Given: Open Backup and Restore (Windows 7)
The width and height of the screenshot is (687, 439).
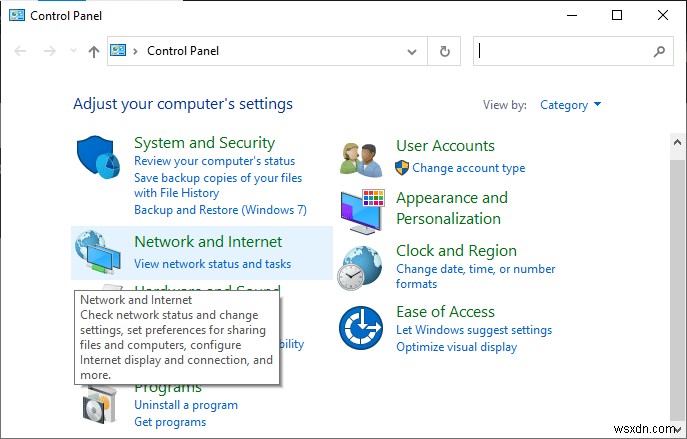Looking at the screenshot, I should [x=220, y=210].
